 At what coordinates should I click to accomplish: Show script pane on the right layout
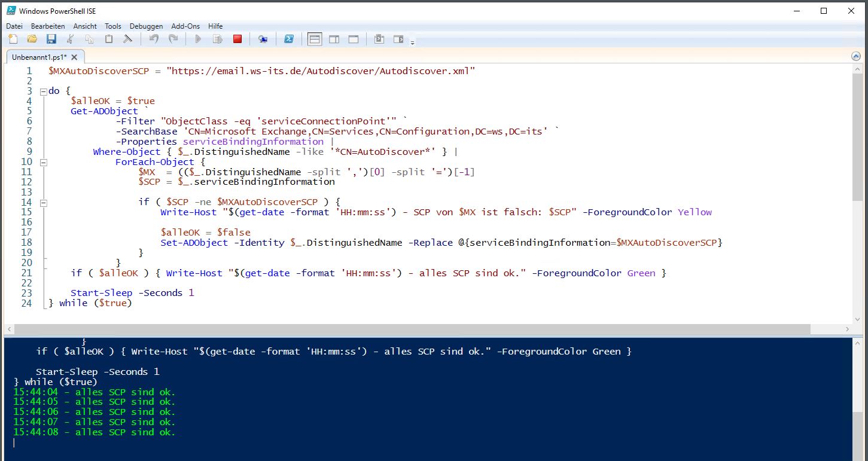[x=334, y=39]
